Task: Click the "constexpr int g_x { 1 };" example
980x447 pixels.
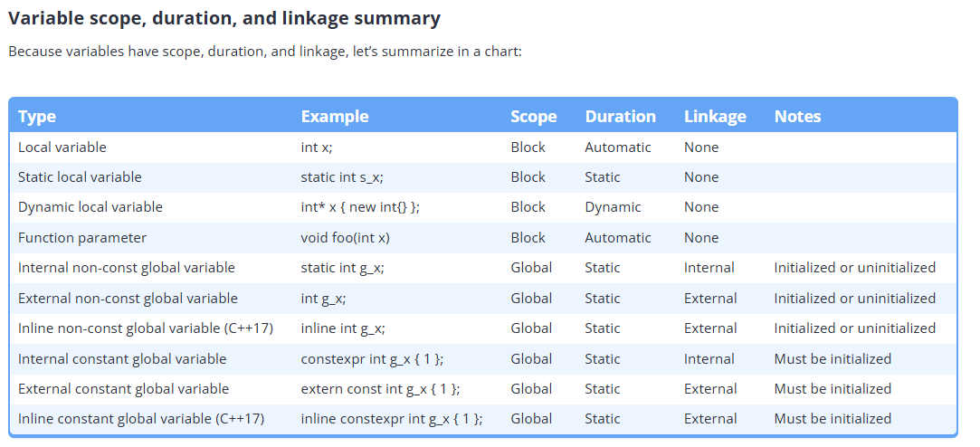Action: [x=372, y=359]
